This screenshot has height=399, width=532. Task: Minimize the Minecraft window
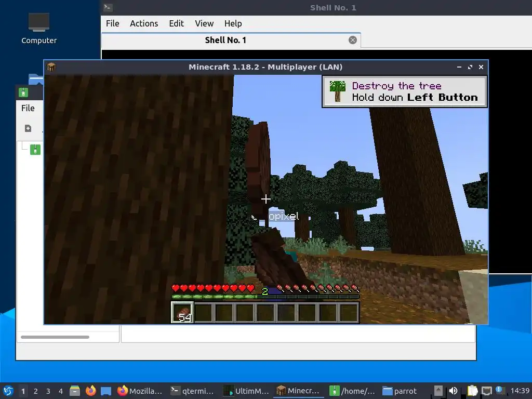[x=459, y=67]
